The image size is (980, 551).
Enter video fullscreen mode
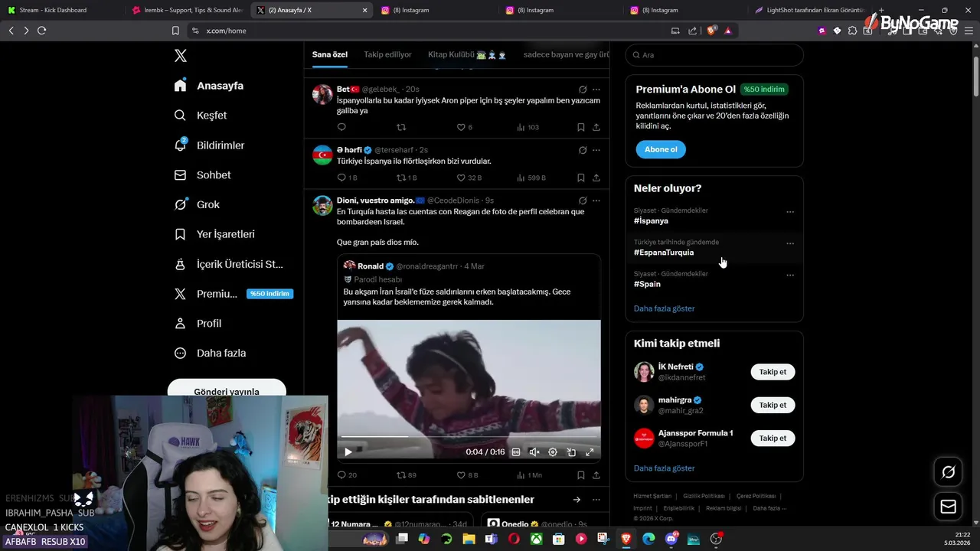(590, 452)
